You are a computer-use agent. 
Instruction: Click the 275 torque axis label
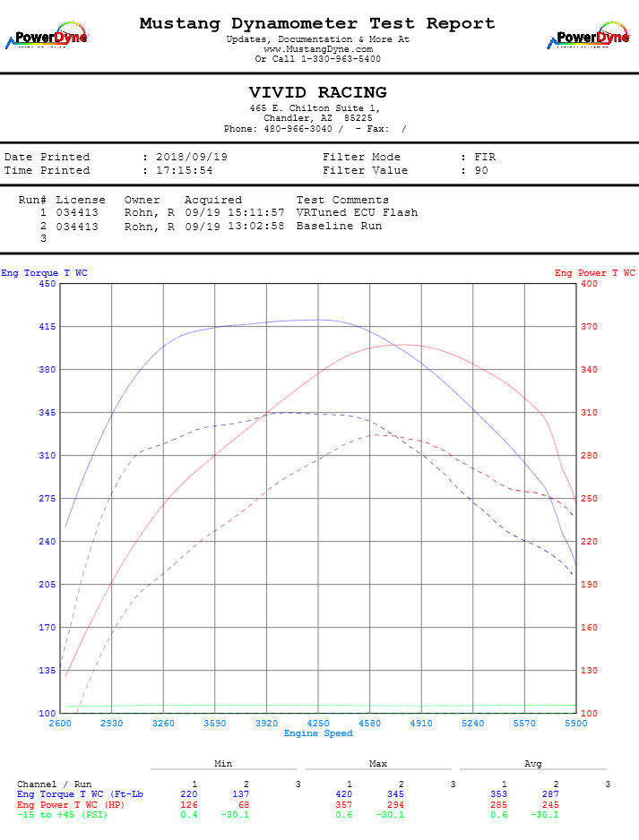[x=47, y=498]
